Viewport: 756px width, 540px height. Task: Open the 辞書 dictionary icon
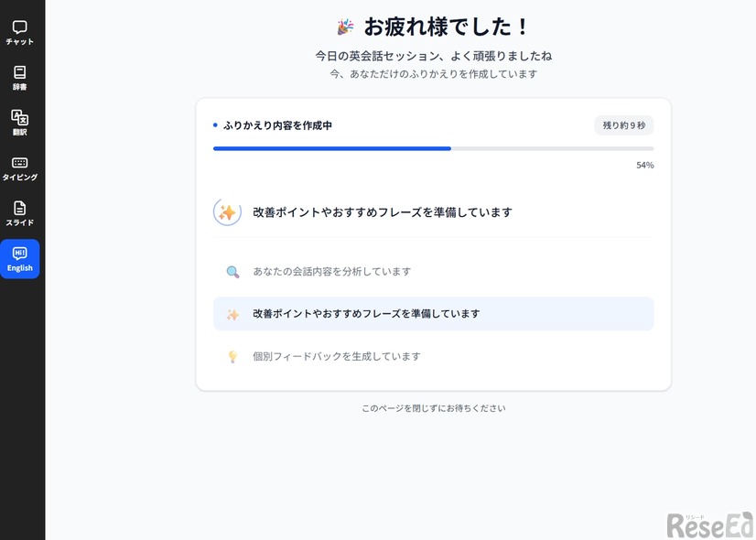pos(19,73)
